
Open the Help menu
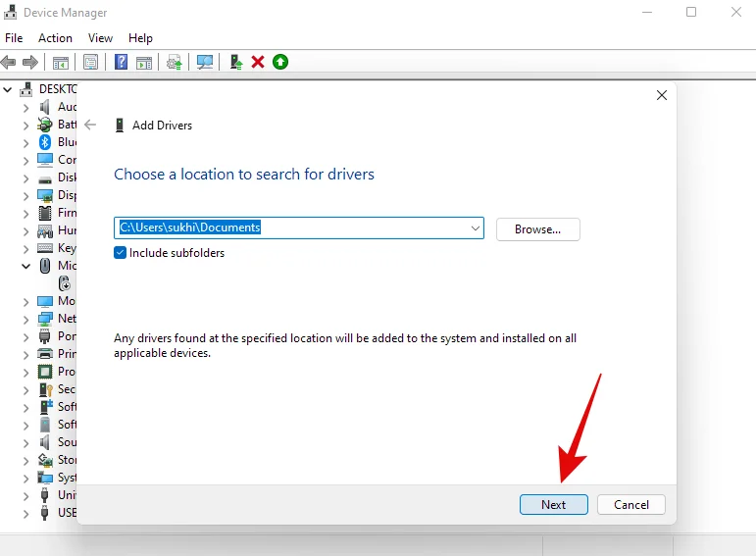click(140, 38)
